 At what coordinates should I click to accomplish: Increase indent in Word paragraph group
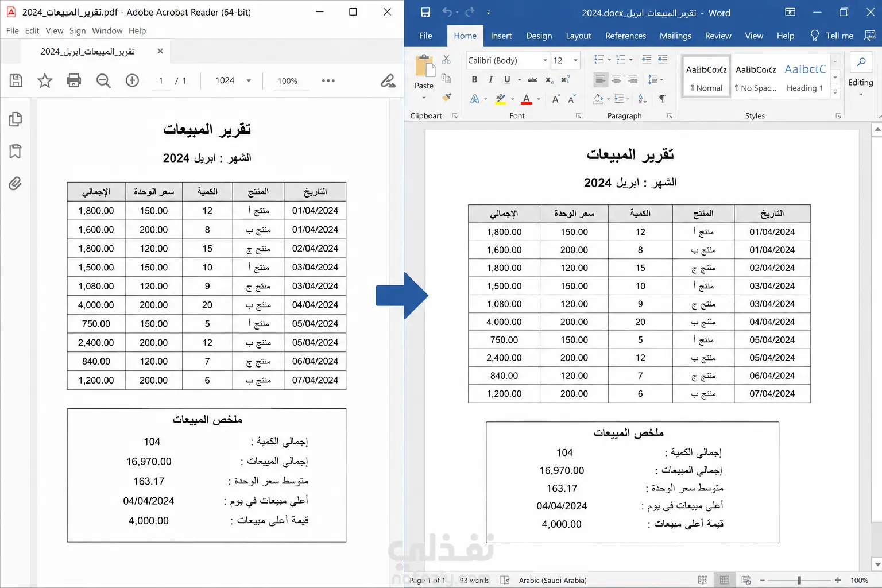[x=663, y=60]
